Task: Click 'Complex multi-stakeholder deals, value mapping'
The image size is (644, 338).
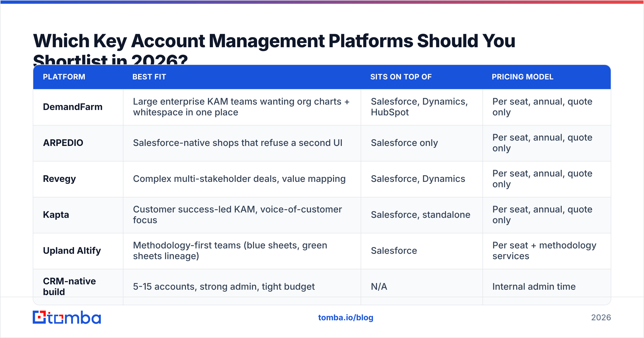Action: coord(239,179)
